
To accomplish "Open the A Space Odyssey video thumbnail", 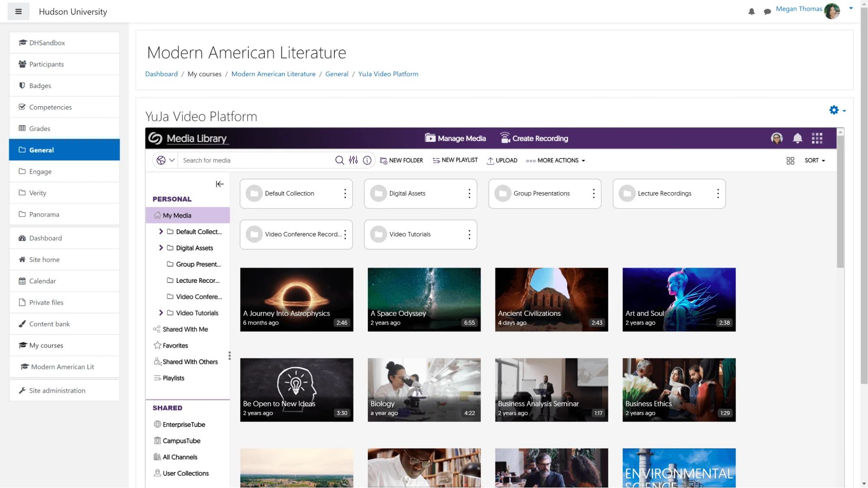I will coord(424,299).
